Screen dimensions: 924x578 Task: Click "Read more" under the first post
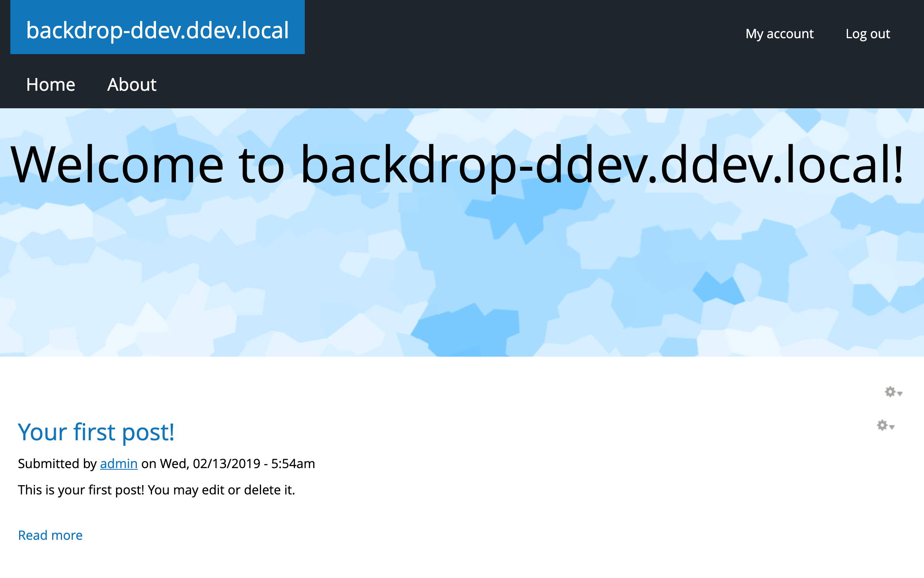click(x=50, y=535)
